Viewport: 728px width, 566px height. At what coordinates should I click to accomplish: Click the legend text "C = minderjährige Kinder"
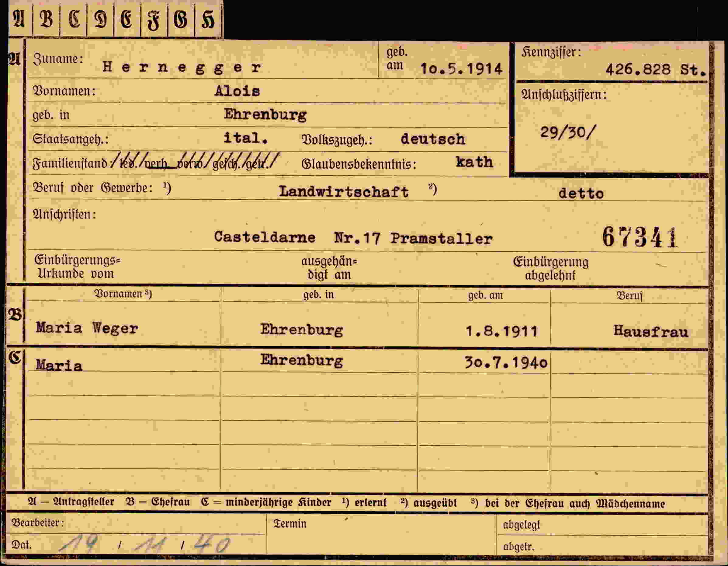(266, 503)
